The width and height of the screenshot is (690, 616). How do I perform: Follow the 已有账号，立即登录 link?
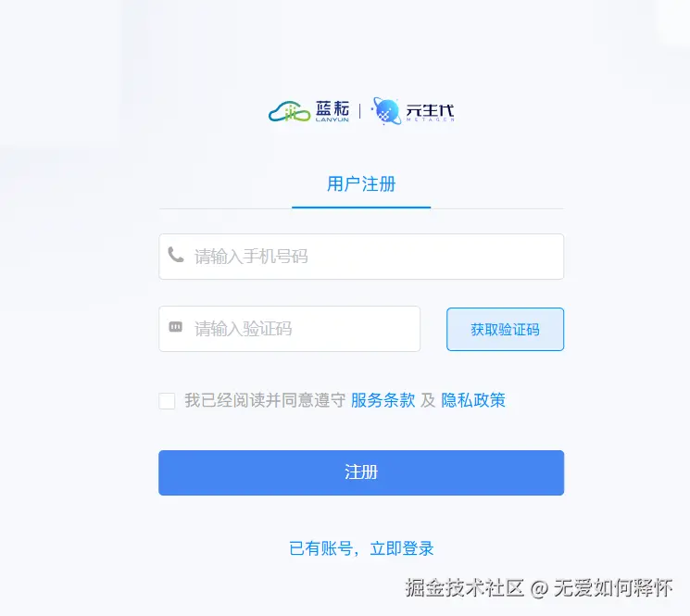tap(361, 548)
